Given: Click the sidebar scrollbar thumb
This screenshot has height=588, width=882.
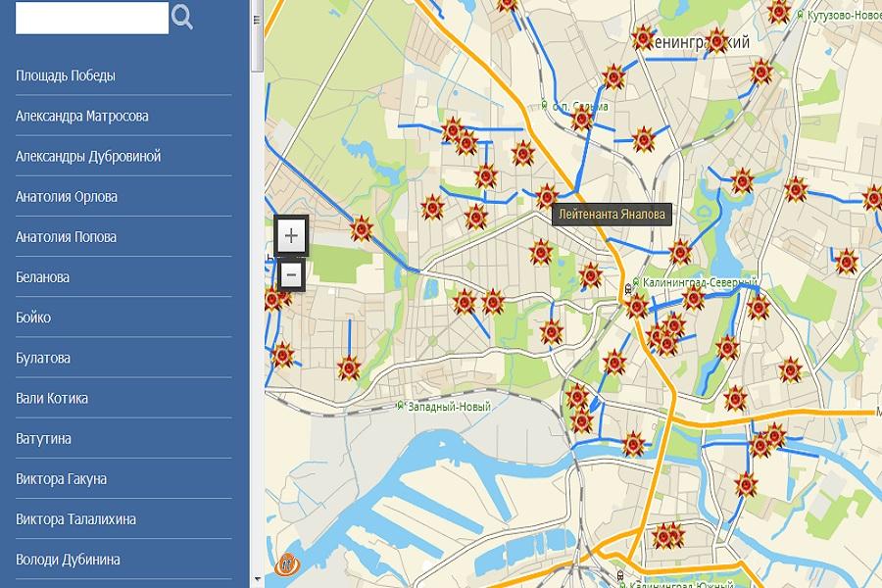Looking at the screenshot, I should coord(257,39).
